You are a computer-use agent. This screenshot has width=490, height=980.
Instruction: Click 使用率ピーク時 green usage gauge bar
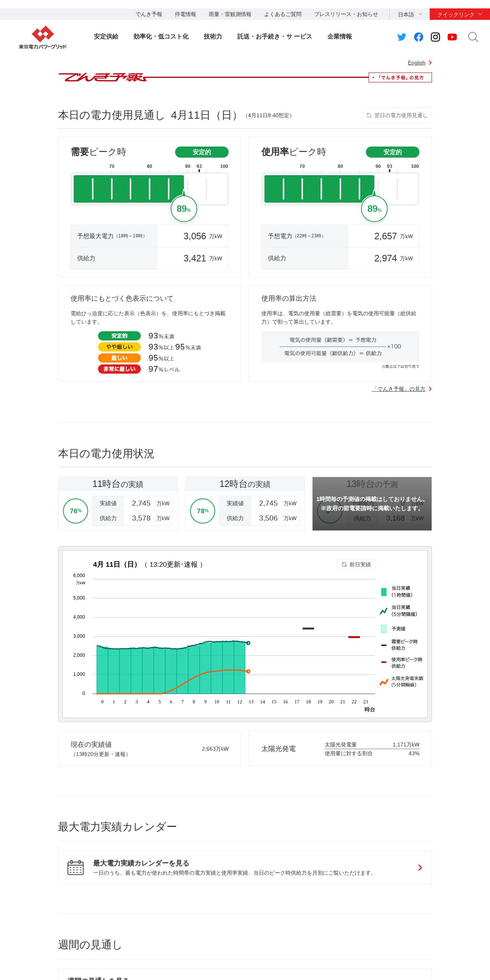point(319,189)
